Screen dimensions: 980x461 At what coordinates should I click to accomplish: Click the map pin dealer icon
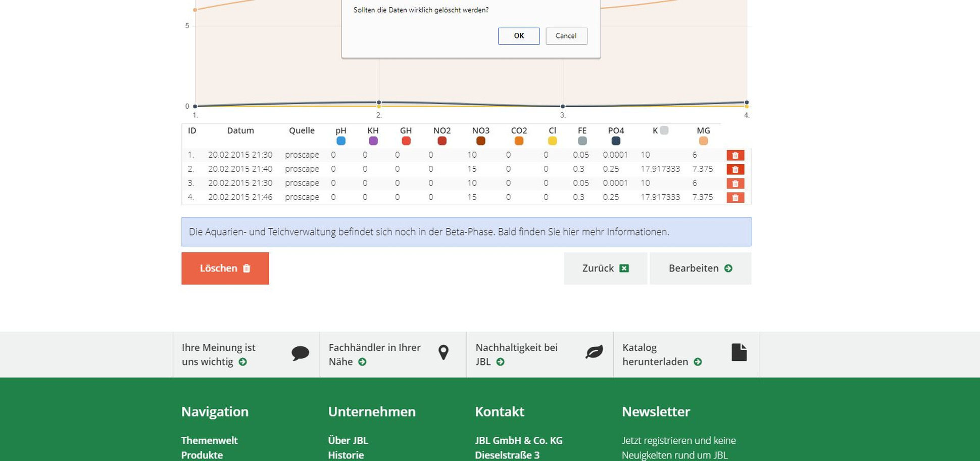point(443,352)
